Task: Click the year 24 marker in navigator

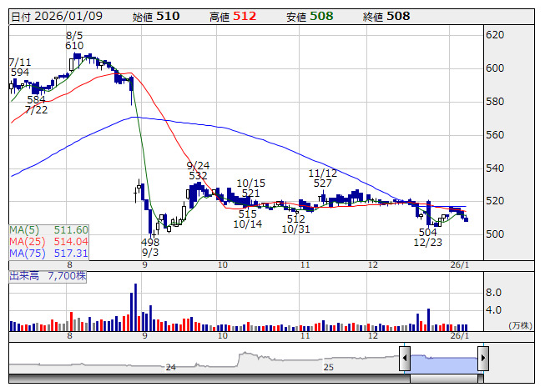Action: (170, 367)
